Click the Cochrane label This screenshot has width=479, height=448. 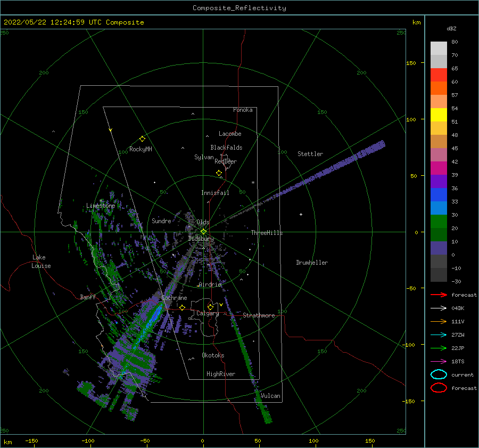pyautogui.click(x=174, y=298)
